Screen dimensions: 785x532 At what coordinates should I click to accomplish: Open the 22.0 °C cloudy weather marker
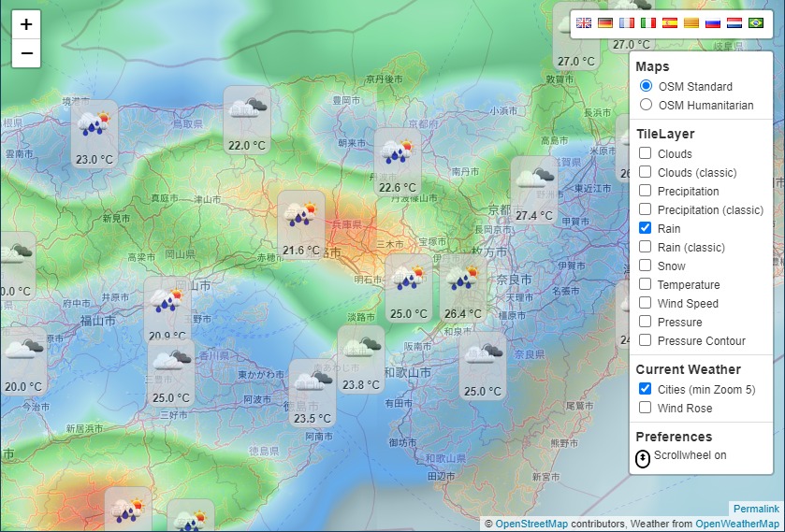tap(247, 120)
